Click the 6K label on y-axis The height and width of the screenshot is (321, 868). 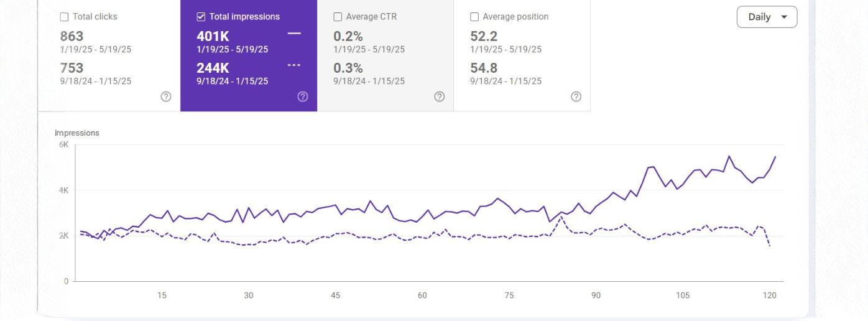click(x=63, y=144)
